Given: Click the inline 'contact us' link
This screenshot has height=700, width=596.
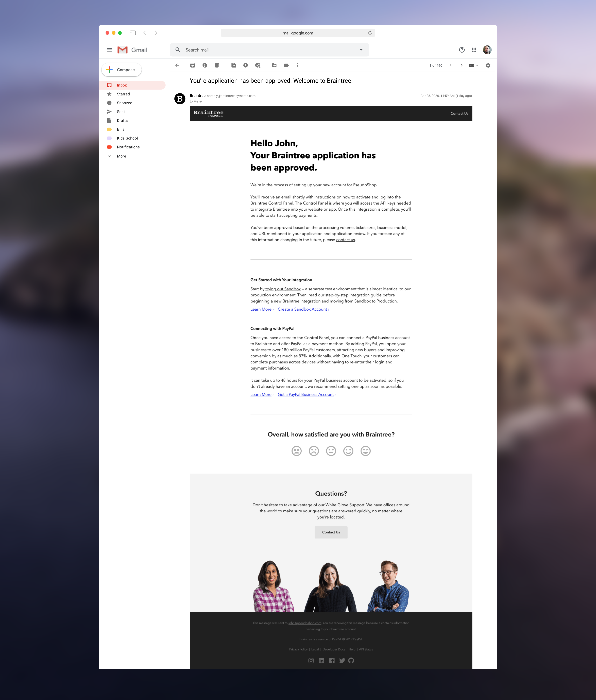Looking at the screenshot, I should [345, 240].
